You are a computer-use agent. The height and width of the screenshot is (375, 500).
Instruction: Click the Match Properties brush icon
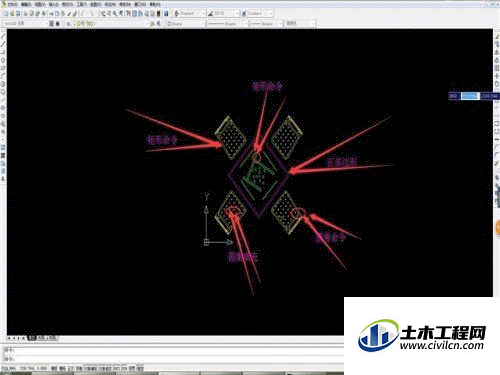tap(75, 14)
